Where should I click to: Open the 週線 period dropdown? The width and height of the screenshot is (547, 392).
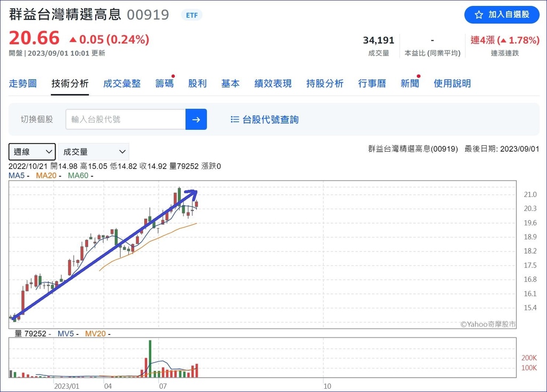[x=32, y=152]
